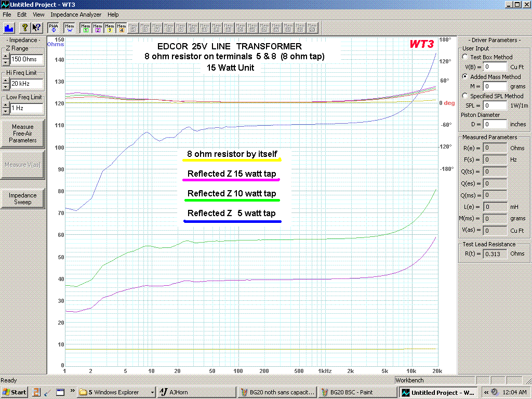The image size is (532, 399).
Task: Start an Impedance Sweep
Action: tap(22, 198)
